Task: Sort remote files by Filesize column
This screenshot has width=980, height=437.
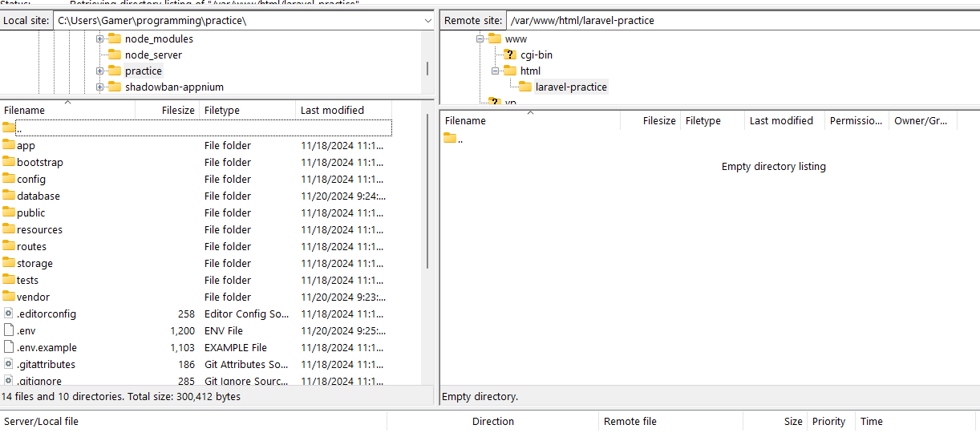Action: (650, 120)
